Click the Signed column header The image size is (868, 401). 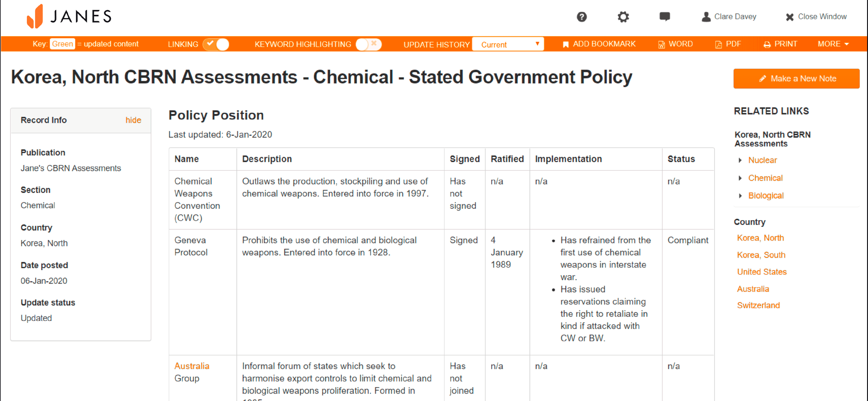click(x=465, y=159)
